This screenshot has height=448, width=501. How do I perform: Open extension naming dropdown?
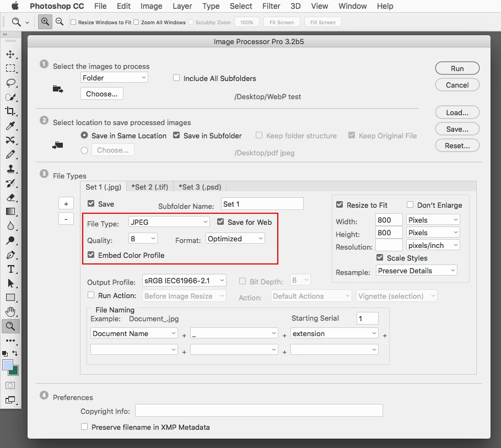pos(334,333)
